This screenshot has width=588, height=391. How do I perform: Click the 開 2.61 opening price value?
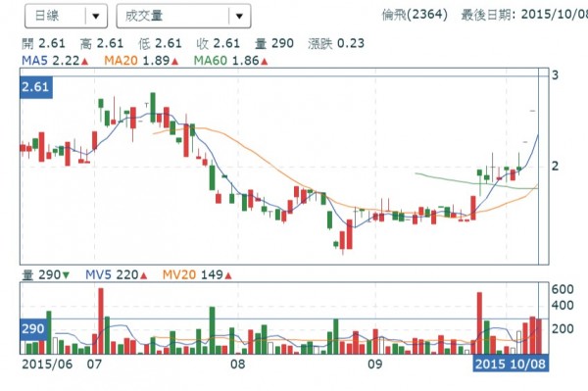(43, 43)
